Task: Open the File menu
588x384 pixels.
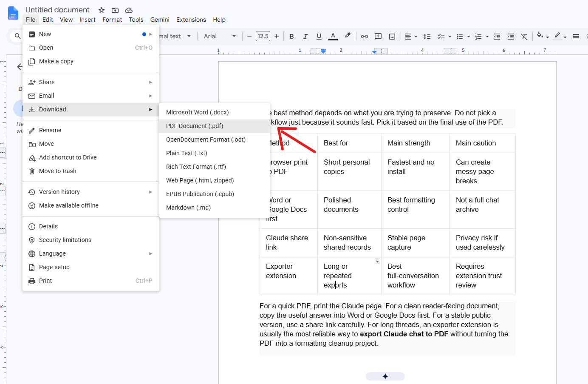Action: [x=31, y=20]
